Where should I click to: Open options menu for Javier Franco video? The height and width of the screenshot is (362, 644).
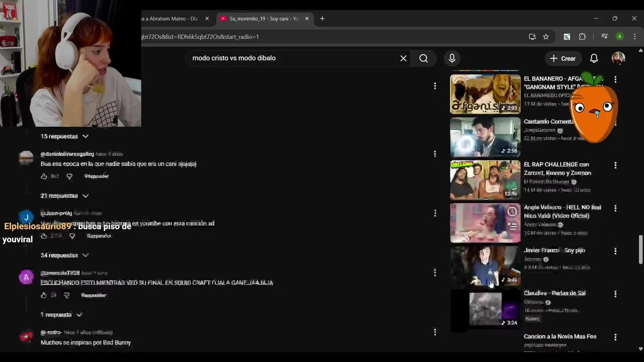(615, 251)
